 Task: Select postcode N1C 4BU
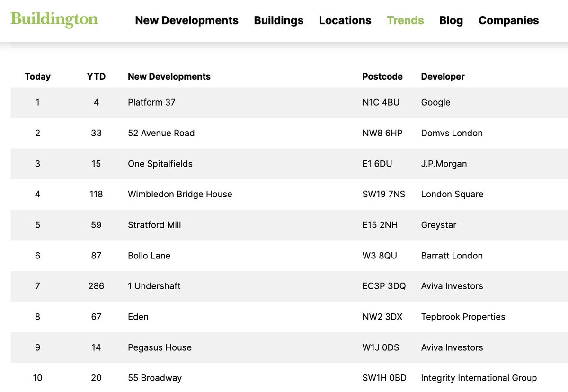(381, 102)
